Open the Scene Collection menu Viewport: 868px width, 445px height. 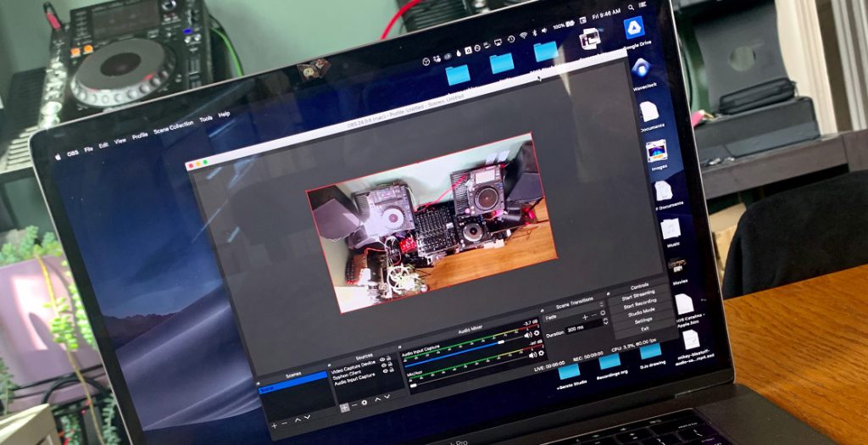174,126
